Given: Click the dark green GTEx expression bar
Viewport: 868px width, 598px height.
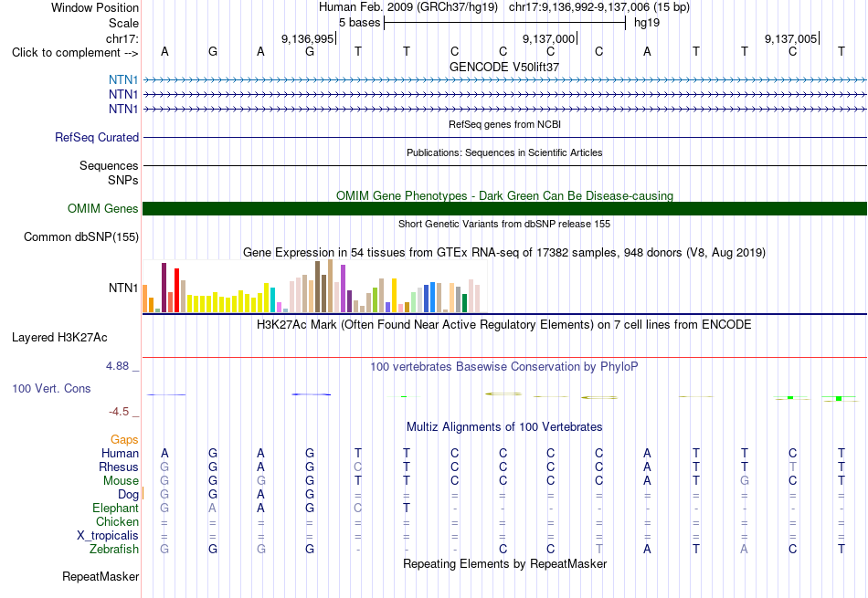Looking at the screenshot, I should (x=464, y=303).
